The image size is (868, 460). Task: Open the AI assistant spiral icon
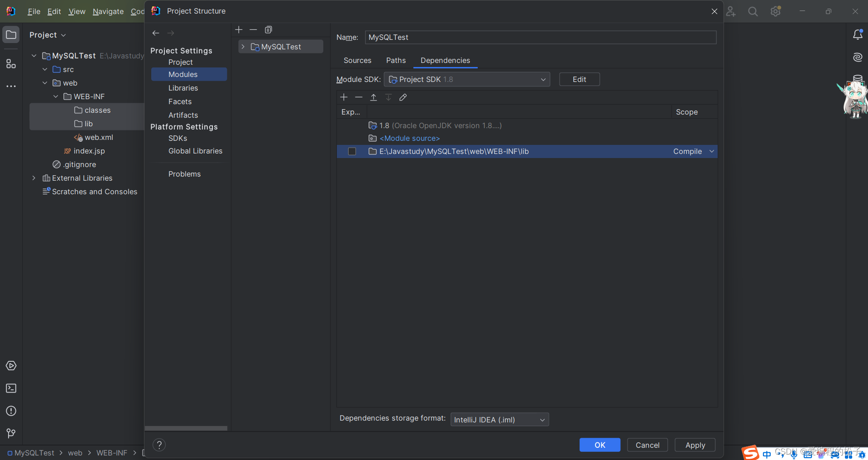point(858,57)
